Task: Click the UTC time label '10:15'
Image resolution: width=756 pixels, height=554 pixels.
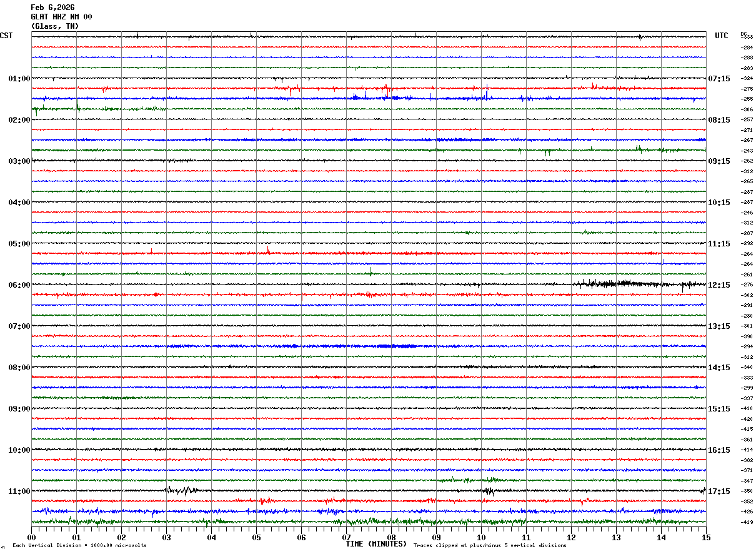Action: pos(719,203)
